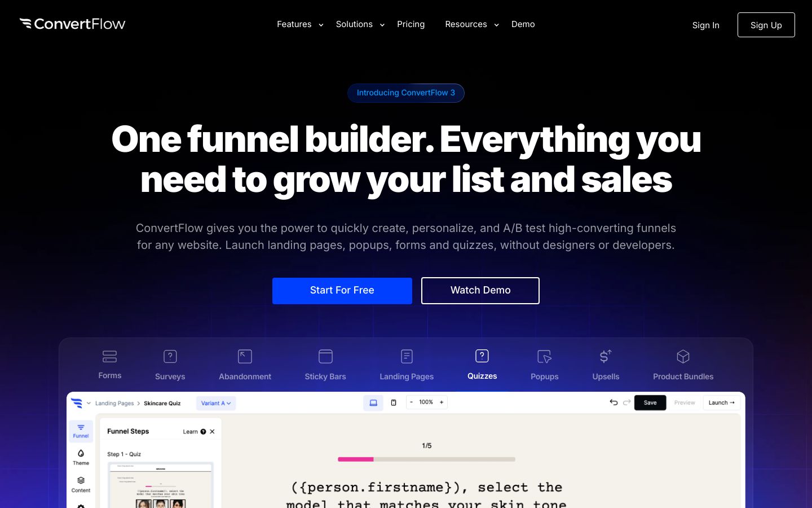Select the Forms icon

[x=109, y=357]
